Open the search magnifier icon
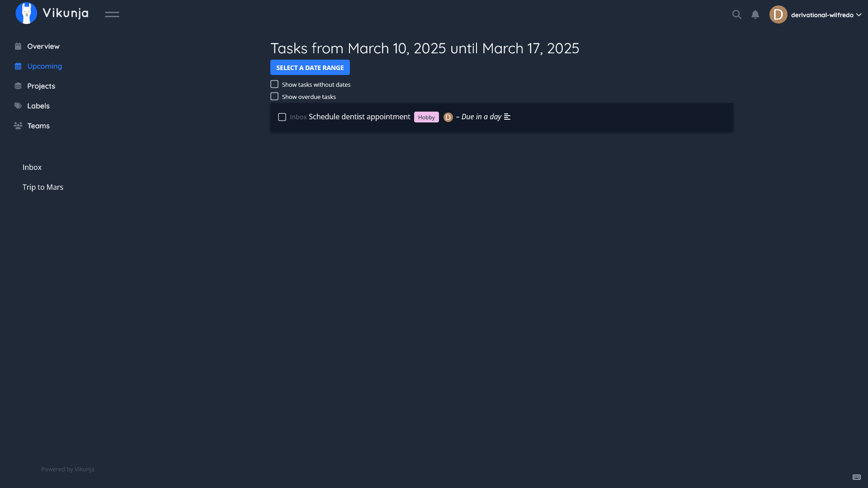The width and height of the screenshot is (868, 488). click(x=737, y=14)
